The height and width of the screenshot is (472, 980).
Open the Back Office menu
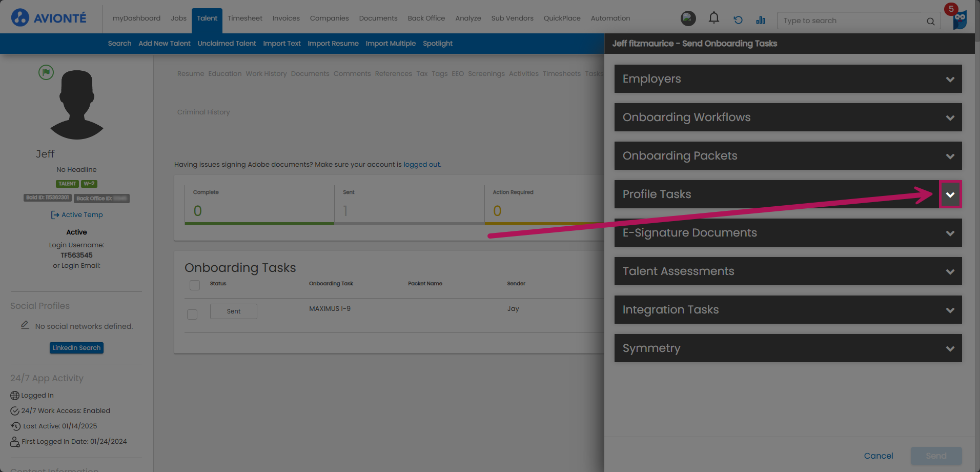coord(426,18)
